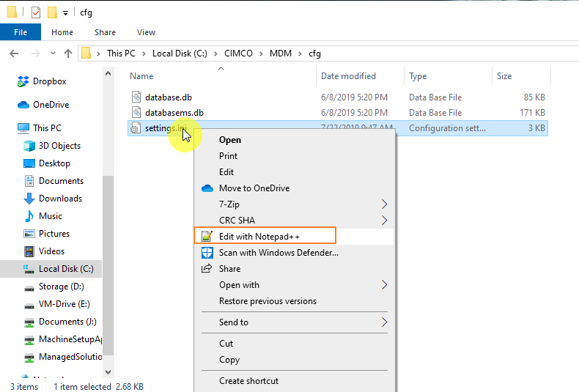Expand the Send to submenu arrow
Image resolution: width=579 pixels, height=392 pixels.
(x=384, y=322)
